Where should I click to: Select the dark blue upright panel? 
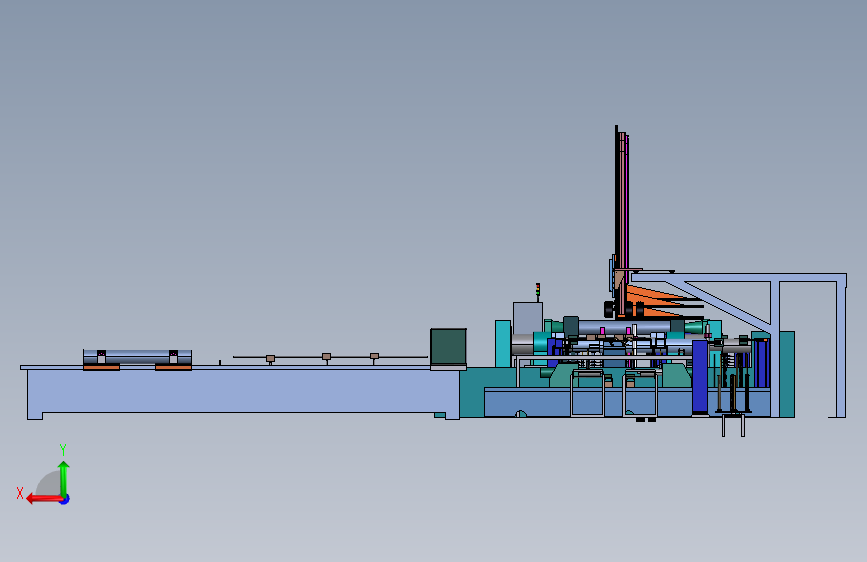click(700, 377)
